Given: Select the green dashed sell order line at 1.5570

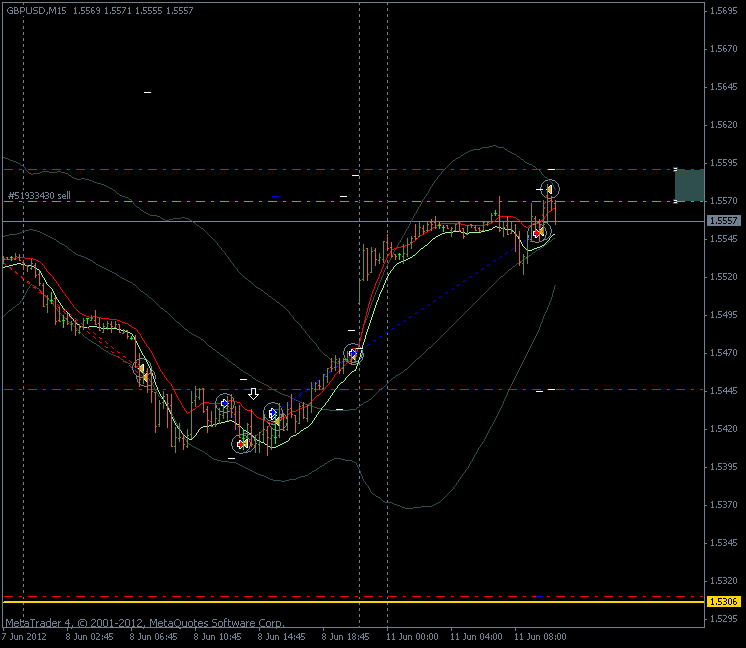Looking at the screenshot, I should coord(353,202).
